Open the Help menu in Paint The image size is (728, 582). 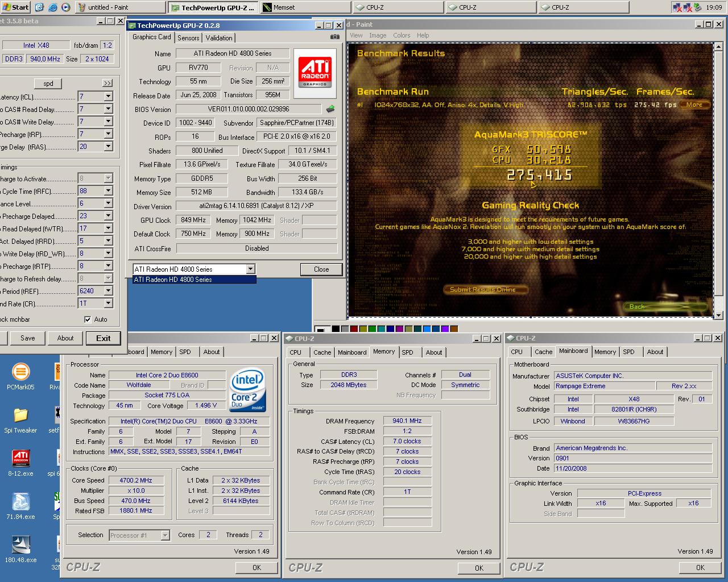(423, 35)
